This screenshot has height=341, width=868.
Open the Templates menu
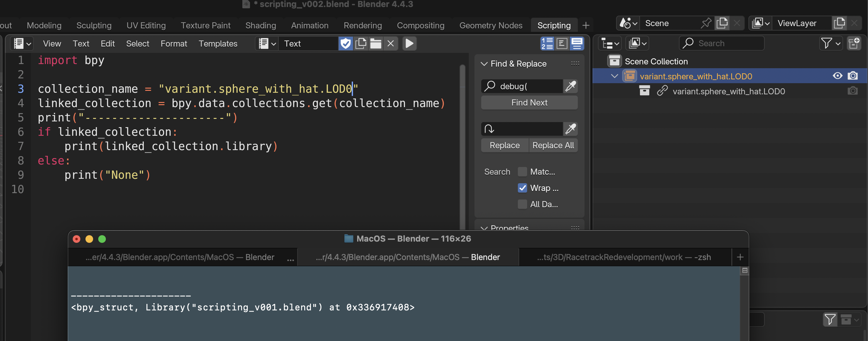click(x=218, y=43)
